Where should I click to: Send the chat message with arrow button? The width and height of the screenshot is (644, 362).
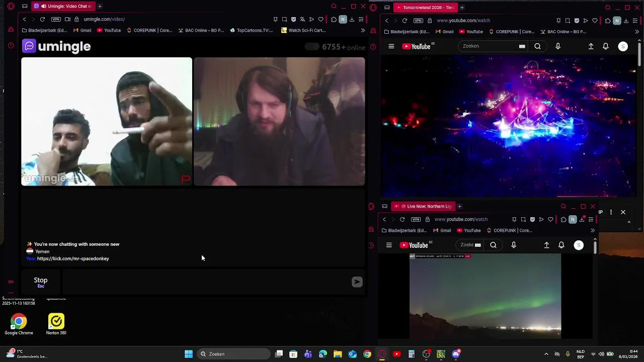coord(357,282)
